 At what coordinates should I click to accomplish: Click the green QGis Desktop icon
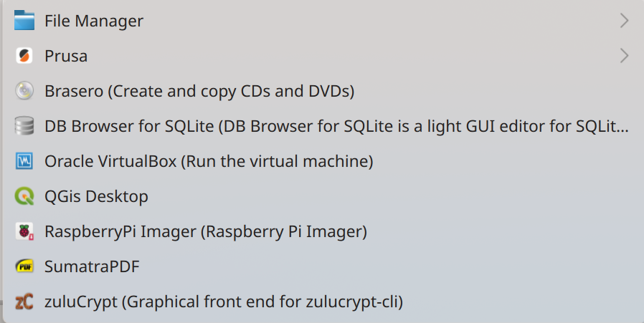point(24,196)
